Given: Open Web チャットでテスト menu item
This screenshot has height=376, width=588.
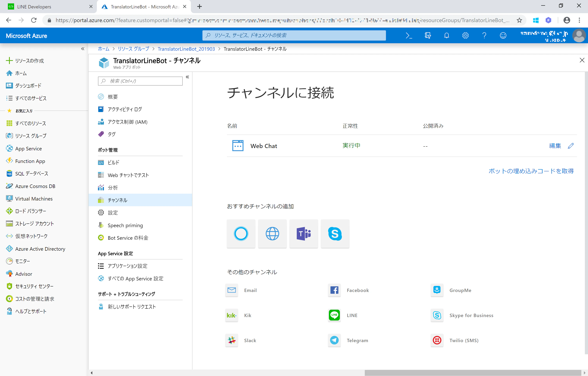Looking at the screenshot, I should (140, 175).
